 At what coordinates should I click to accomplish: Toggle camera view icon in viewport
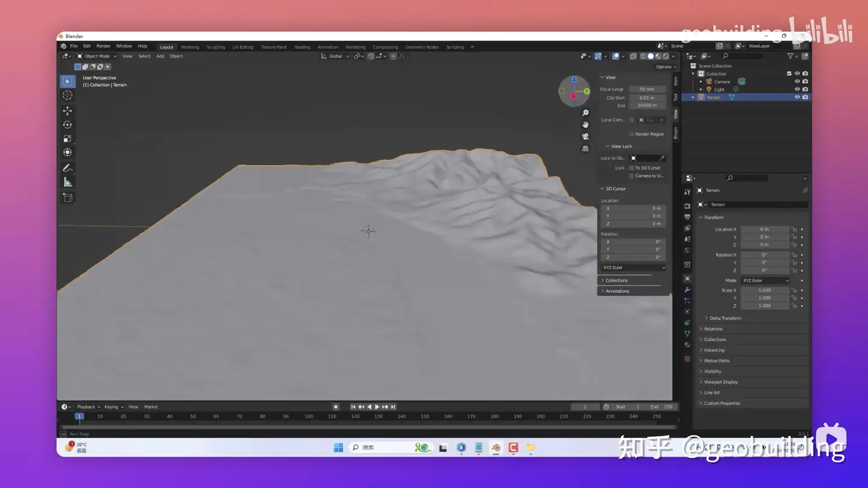coord(585,137)
